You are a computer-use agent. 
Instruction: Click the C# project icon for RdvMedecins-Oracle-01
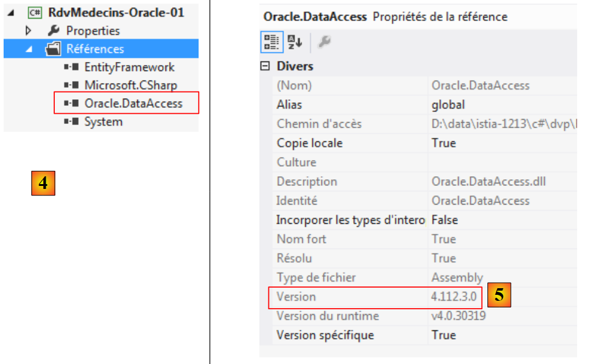[34, 13]
